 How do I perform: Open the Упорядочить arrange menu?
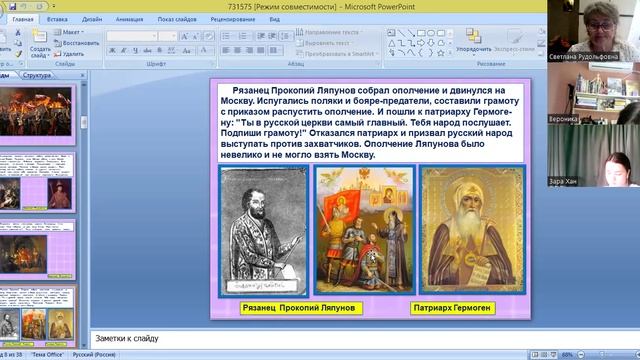point(473,41)
